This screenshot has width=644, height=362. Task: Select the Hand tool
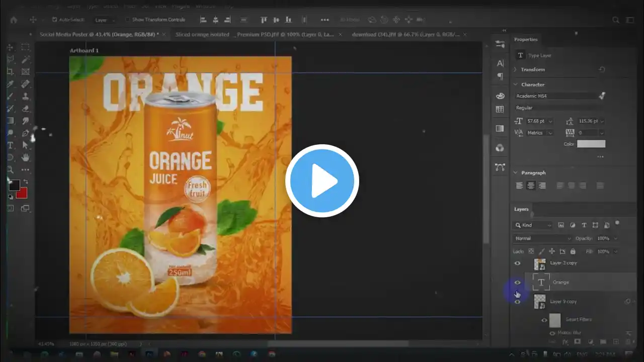click(25, 158)
